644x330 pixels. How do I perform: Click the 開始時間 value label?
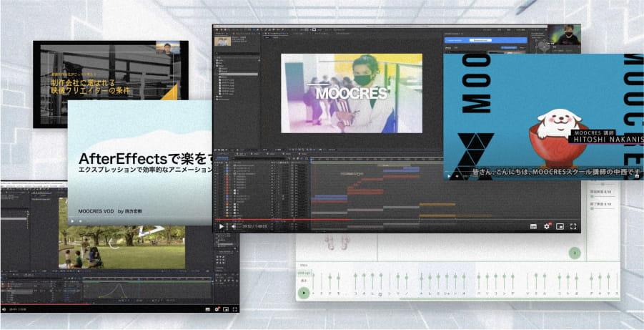click(600, 192)
